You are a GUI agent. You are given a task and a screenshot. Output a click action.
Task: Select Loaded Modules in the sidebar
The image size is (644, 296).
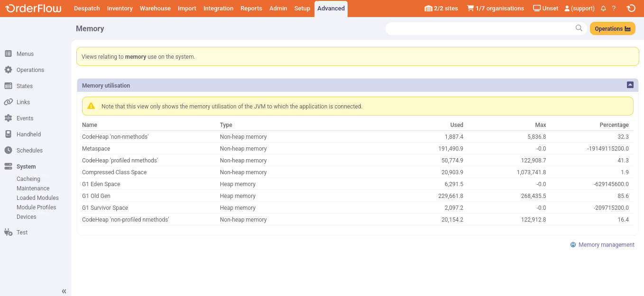37,197
